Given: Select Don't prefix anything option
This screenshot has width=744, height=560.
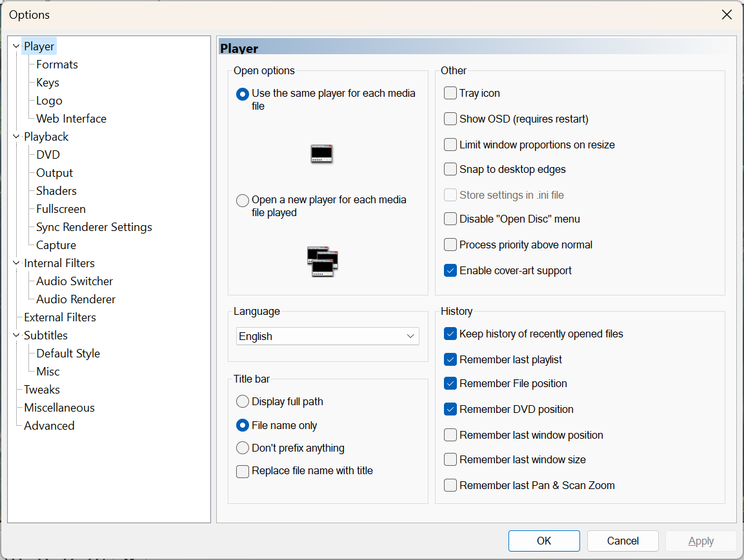Looking at the screenshot, I should 242,448.
